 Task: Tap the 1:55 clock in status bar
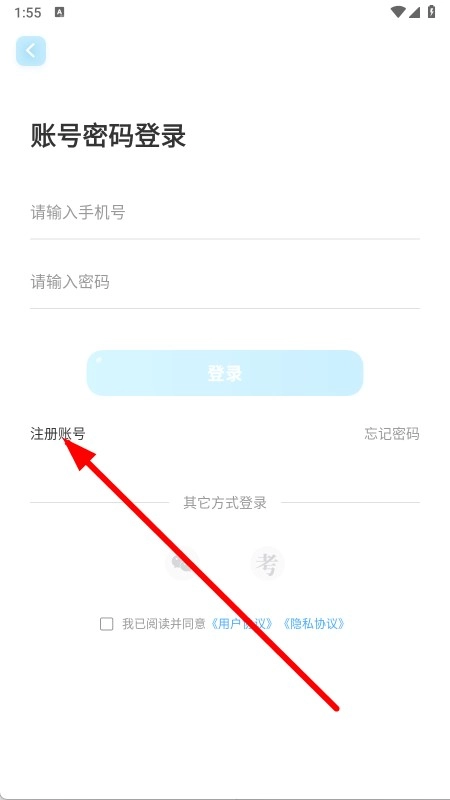coord(28,13)
